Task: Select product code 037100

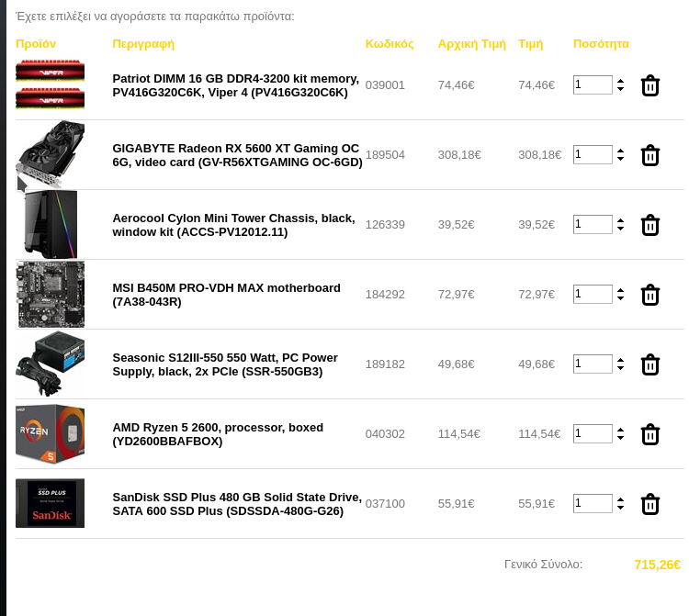Action: [x=385, y=504]
